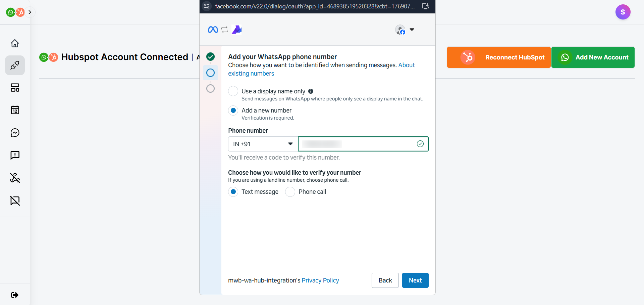644x305 pixels.
Task: Choose 'Phone call' verification method
Action: click(x=290, y=192)
